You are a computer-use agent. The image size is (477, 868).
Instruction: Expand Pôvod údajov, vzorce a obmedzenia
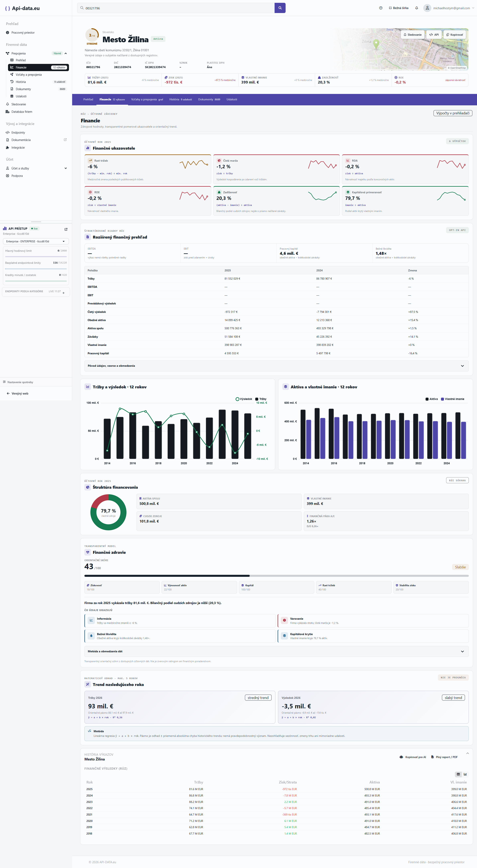click(x=276, y=366)
